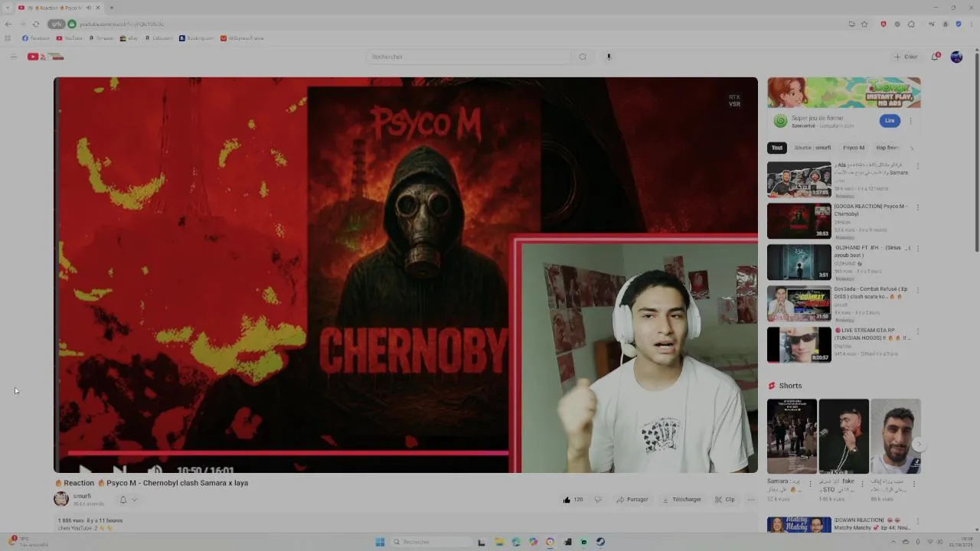Click the search magnifier button
The image size is (980, 551).
pyautogui.click(x=583, y=57)
